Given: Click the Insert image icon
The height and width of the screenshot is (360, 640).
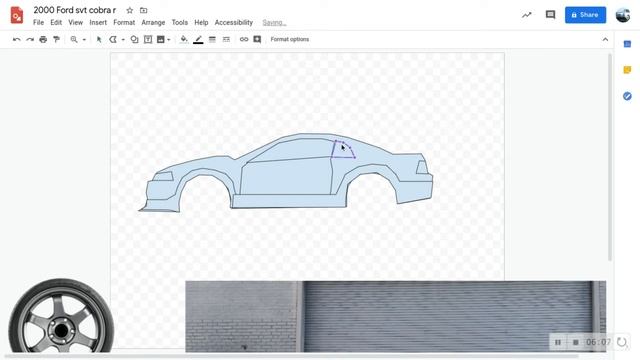Looking at the screenshot, I should click(x=161, y=40).
